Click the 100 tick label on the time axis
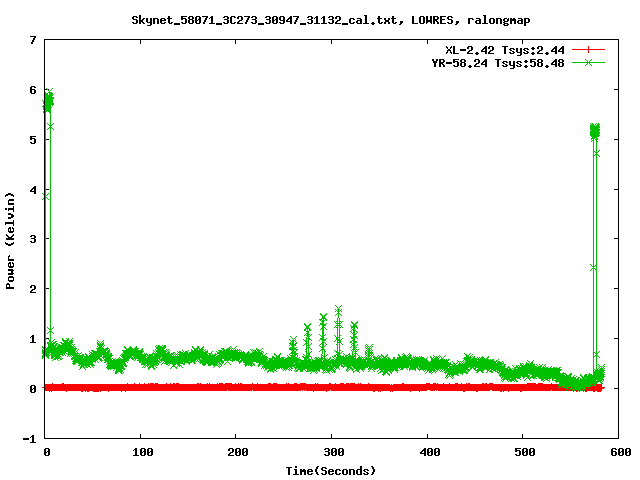Screen dimensions: 640x480 point(141,452)
